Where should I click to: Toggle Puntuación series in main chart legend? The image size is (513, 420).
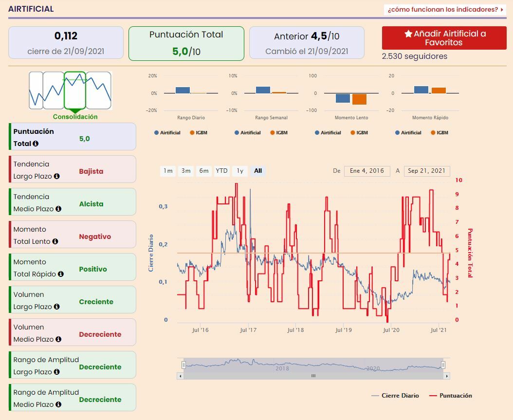point(451,396)
